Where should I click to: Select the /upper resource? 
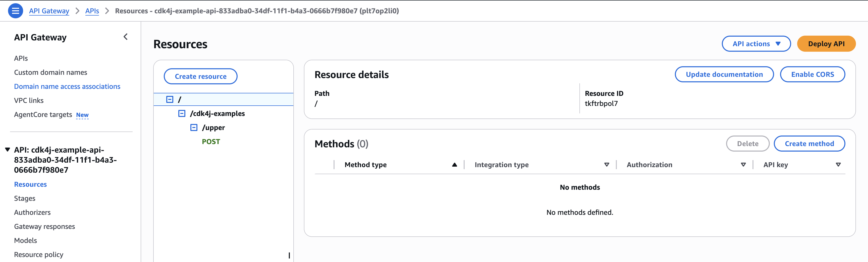(213, 128)
